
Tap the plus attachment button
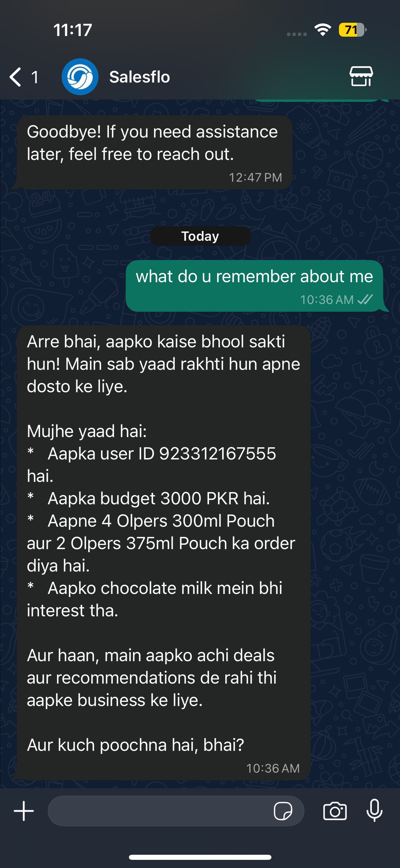click(x=24, y=811)
